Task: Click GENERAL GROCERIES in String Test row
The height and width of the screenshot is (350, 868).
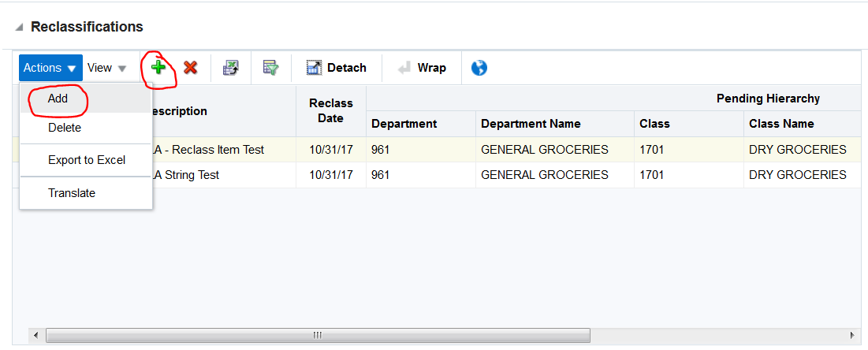Action: [555, 175]
